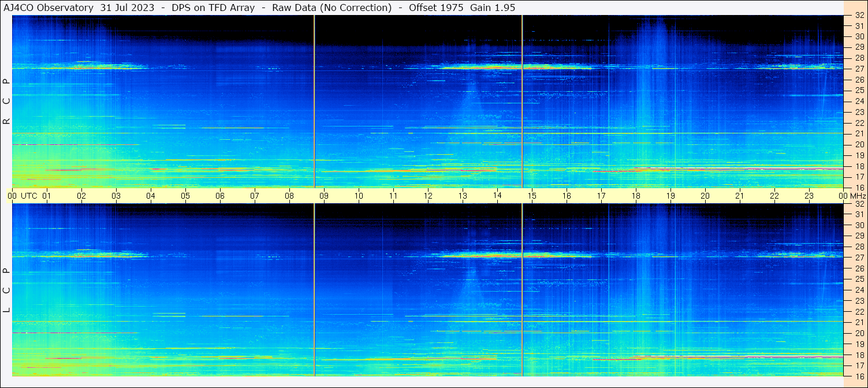Screen dimensions: 868x388
Task: Select the 15 hour mark on time axis
Action: tap(532, 196)
